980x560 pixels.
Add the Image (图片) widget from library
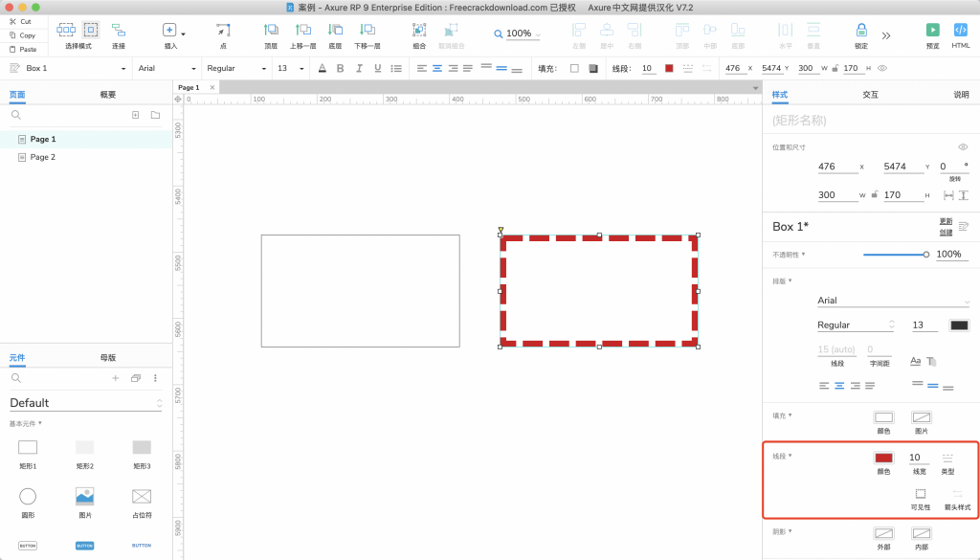(84, 496)
